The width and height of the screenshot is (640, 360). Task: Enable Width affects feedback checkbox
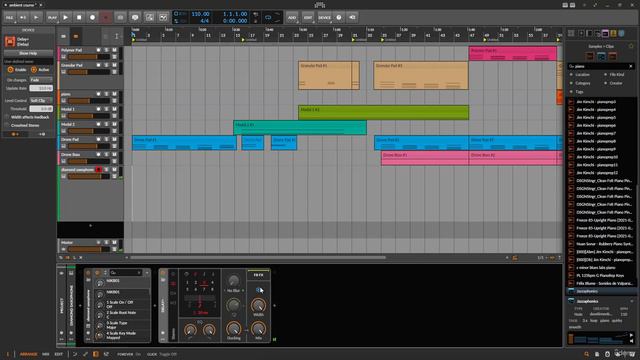pos(7,117)
